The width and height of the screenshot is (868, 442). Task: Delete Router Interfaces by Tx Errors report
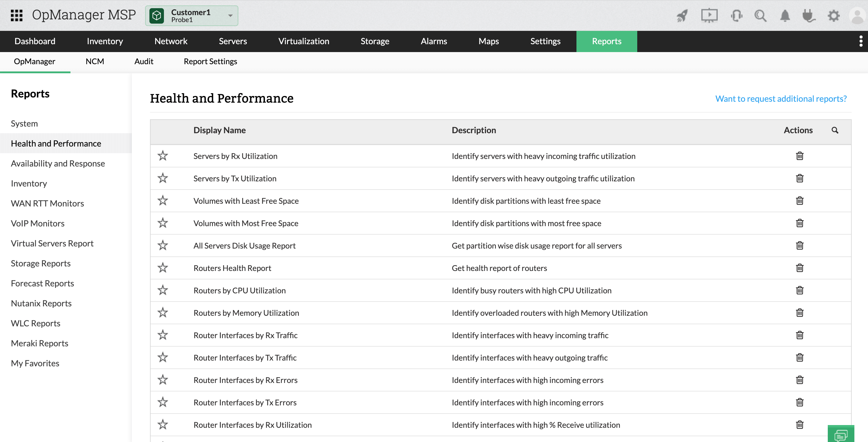[x=800, y=402]
